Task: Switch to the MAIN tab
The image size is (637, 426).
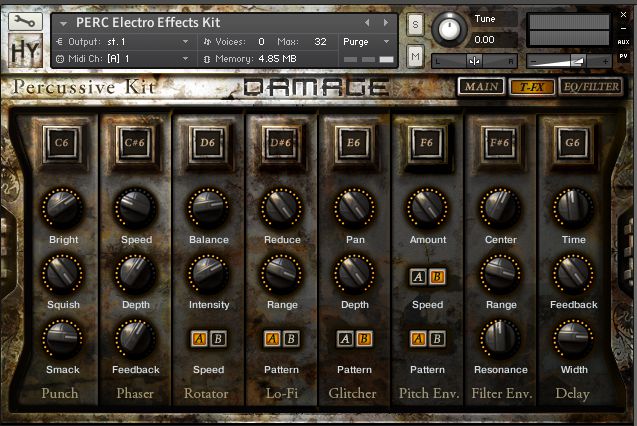Action: click(481, 86)
